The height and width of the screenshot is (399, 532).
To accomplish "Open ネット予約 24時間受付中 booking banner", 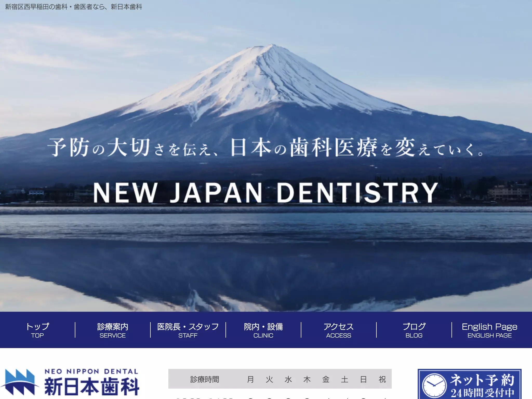I will tap(469, 384).
